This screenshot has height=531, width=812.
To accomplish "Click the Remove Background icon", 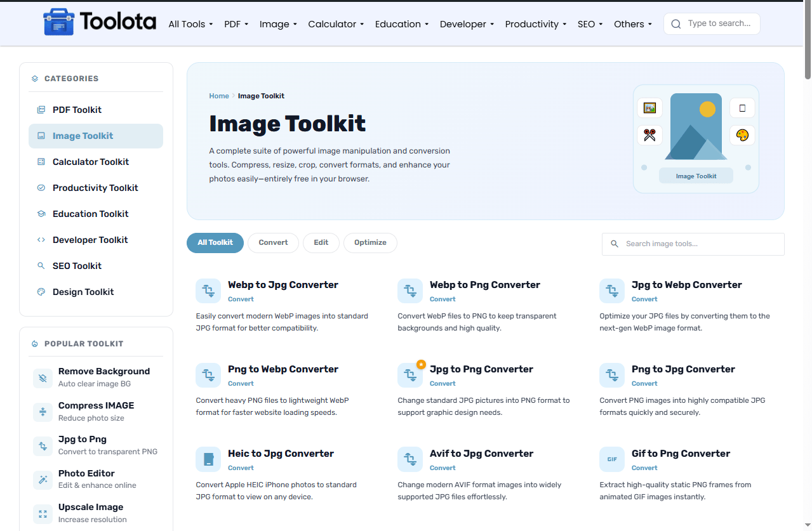I will (x=43, y=378).
